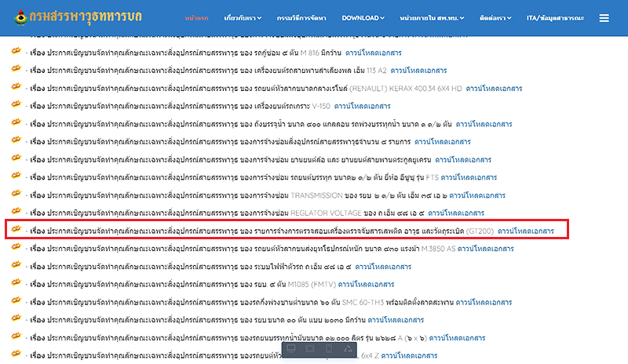Download document for the ยานยนต์สายพานตระกูลยูเครน row
Viewport: 628px width, 364px height.
[x=463, y=160]
